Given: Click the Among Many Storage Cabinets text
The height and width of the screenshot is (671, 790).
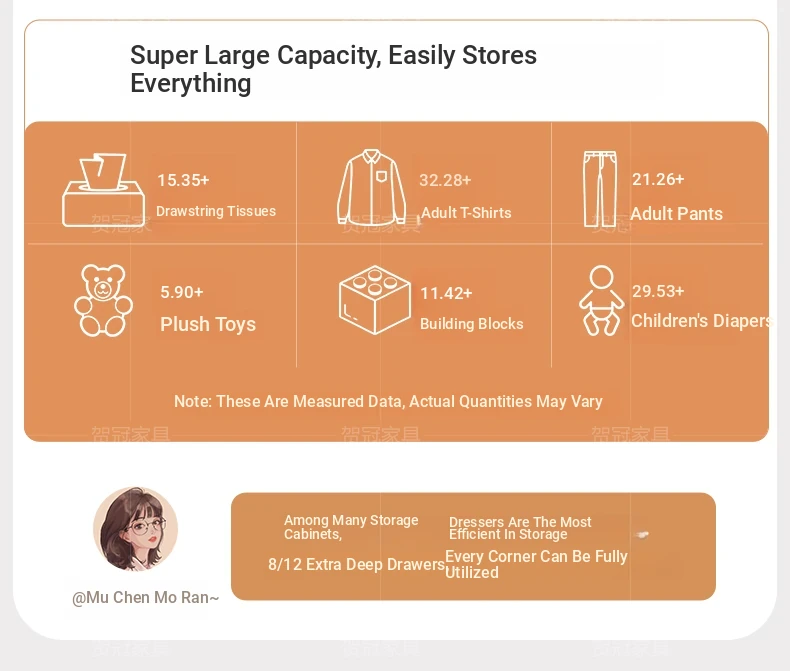Looking at the screenshot, I should (351, 527).
